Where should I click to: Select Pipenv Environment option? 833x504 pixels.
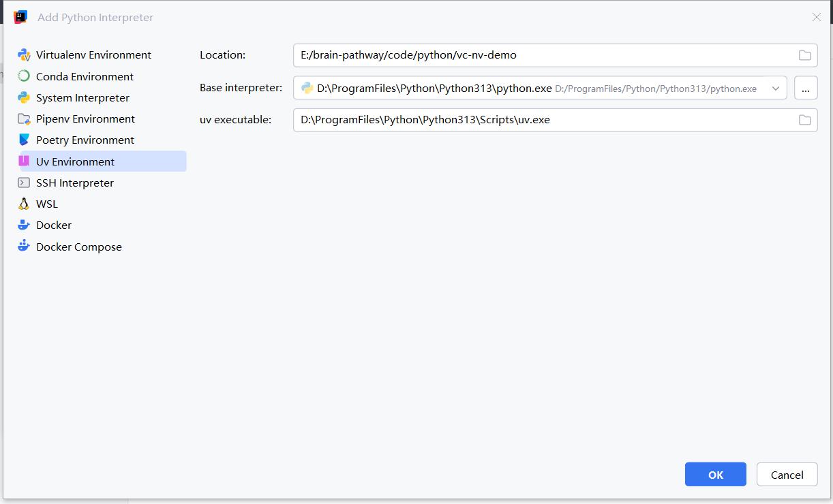point(102,119)
